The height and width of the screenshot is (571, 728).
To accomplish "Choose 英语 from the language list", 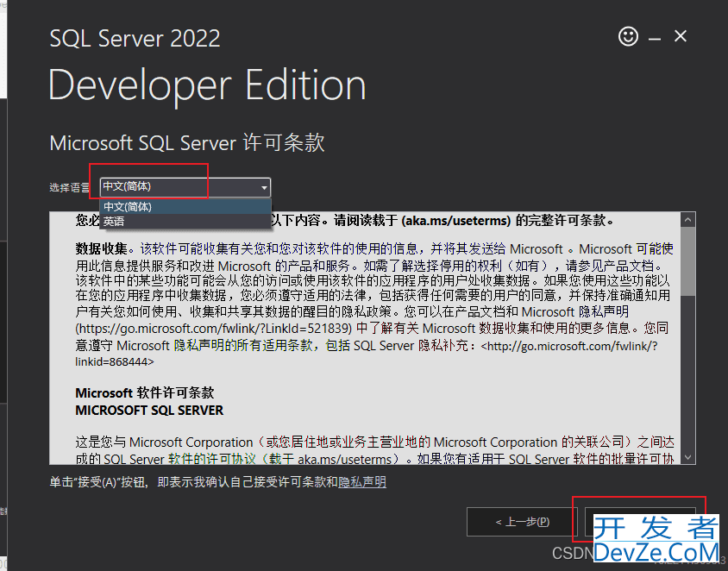I will (x=185, y=222).
